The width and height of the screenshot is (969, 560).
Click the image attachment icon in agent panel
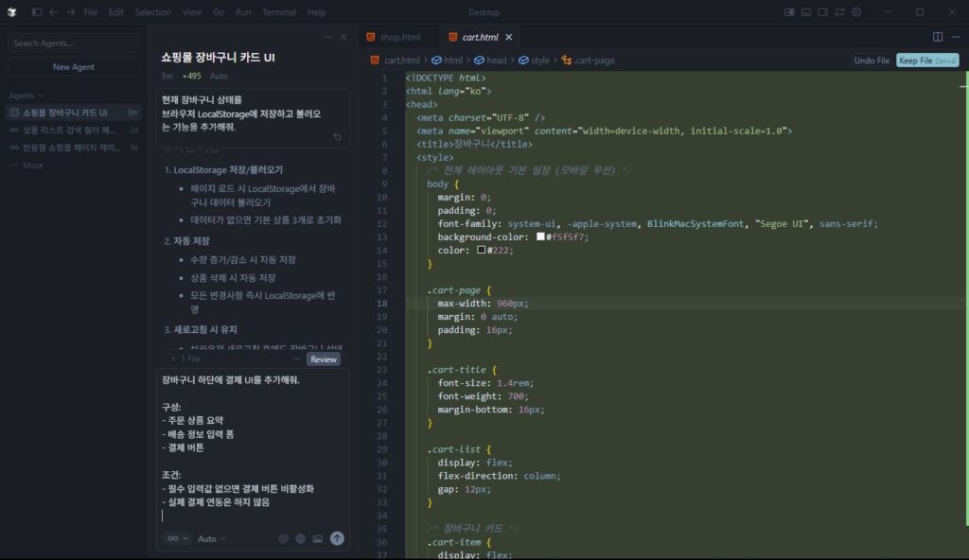[x=319, y=537]
